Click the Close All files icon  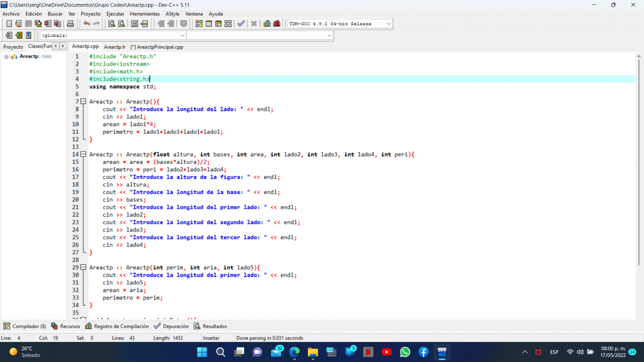coord(58,24)
